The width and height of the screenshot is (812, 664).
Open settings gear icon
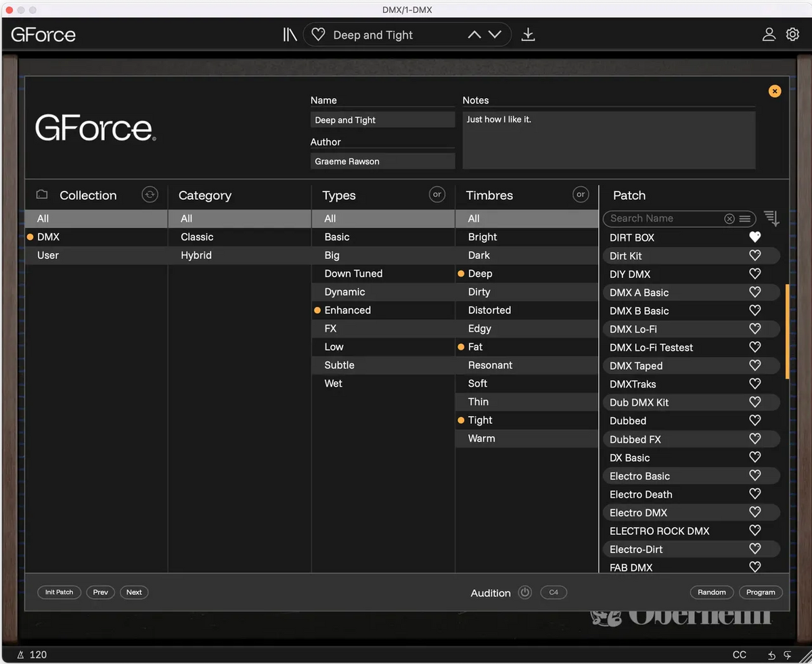tap(792, 34)
